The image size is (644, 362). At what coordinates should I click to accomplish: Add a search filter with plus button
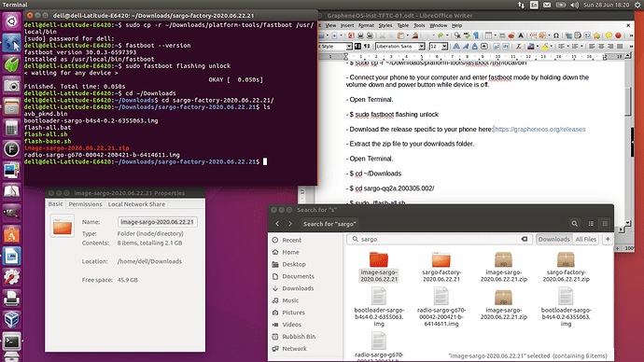click(x=608, y=239)
